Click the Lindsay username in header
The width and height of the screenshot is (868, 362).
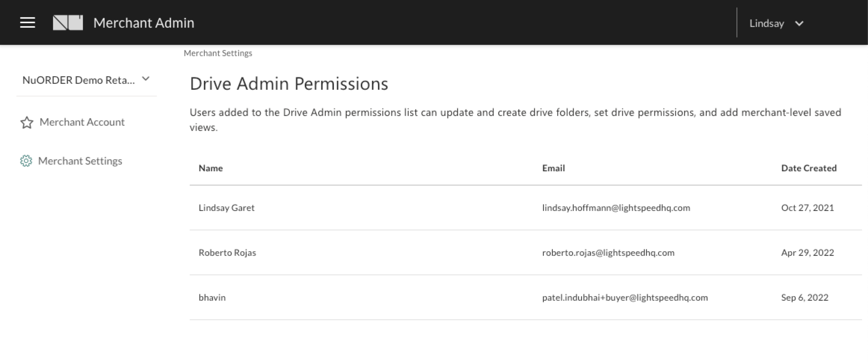point(766,23)
